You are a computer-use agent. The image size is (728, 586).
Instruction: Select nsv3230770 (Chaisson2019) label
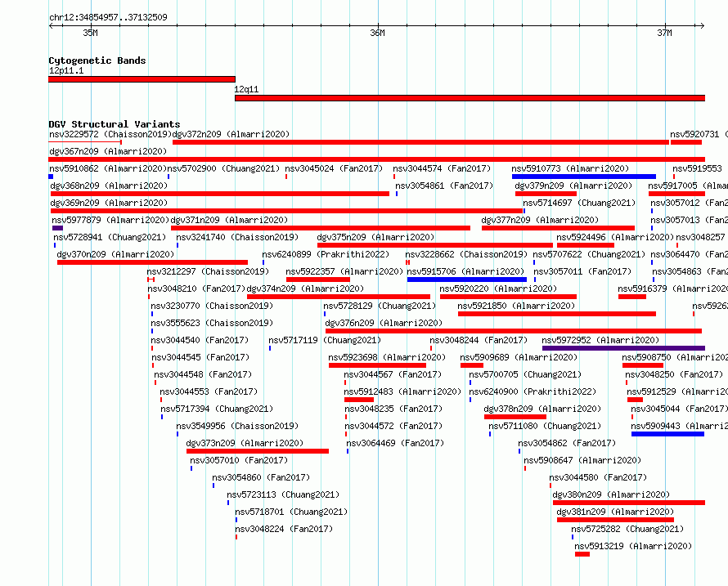212,306
